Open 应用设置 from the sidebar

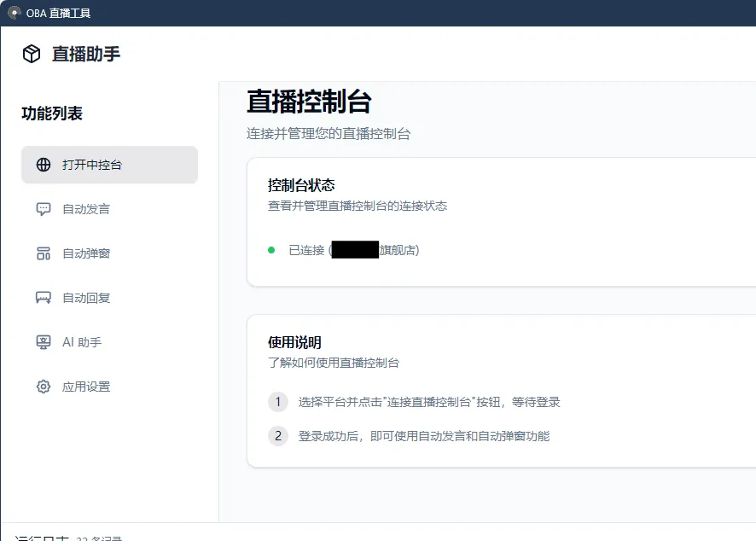pyautogui.click(x=83, y=386)
